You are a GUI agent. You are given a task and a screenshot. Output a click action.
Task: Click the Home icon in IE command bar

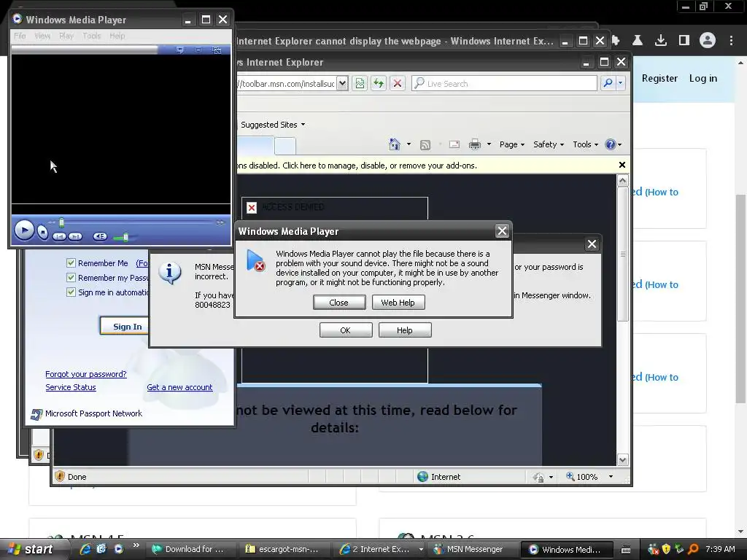395,144
